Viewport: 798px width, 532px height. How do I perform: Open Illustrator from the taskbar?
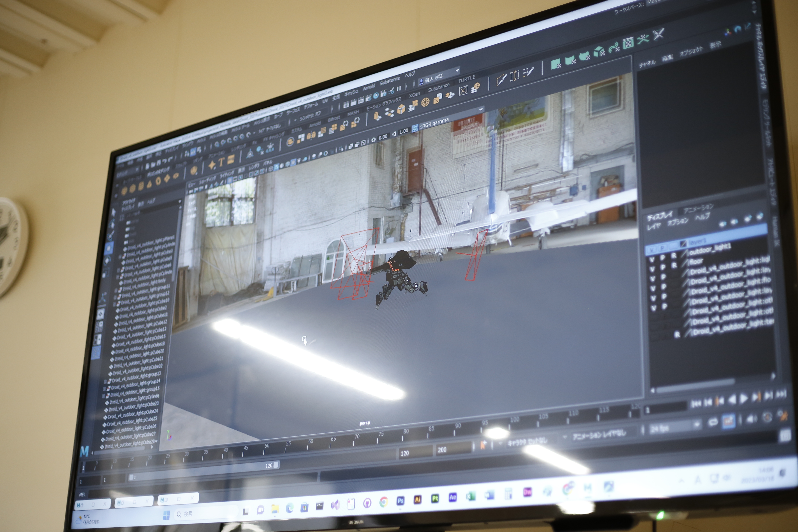[x=418, y=499]
